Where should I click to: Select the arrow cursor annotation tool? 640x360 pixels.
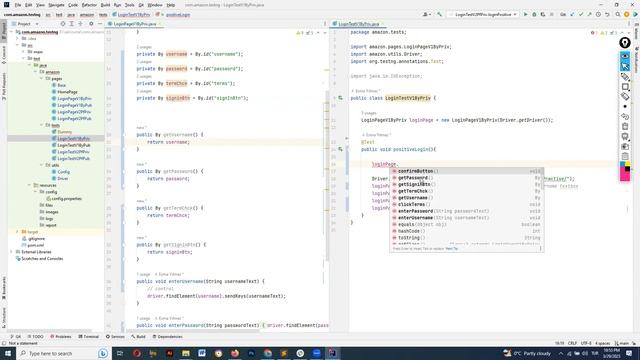tap(625, 66)
